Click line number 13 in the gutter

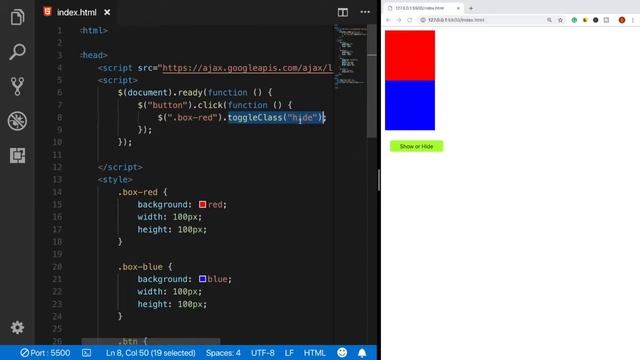57,180
